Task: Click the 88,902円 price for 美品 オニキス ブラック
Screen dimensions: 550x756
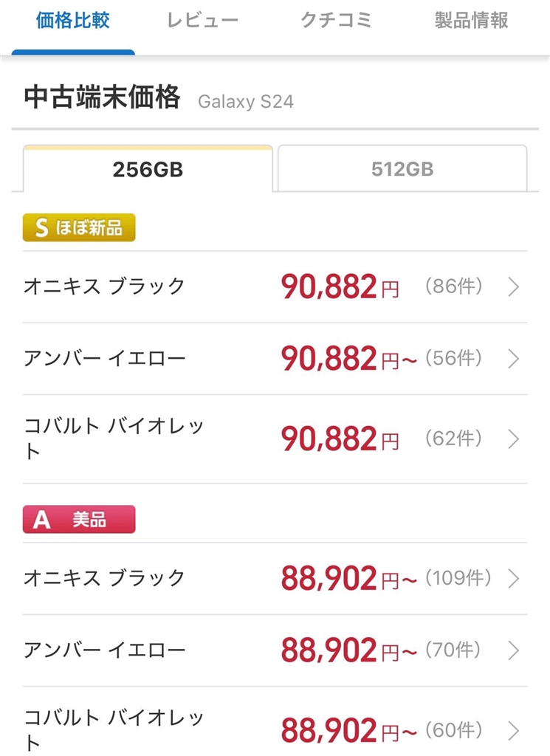Action: point(340,579)
